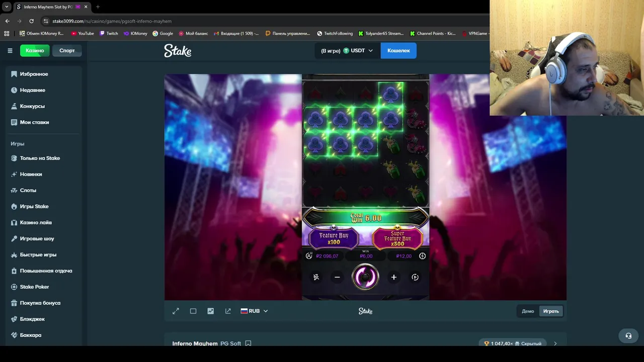Click the Баккара sidebar icon

(14, 335)
